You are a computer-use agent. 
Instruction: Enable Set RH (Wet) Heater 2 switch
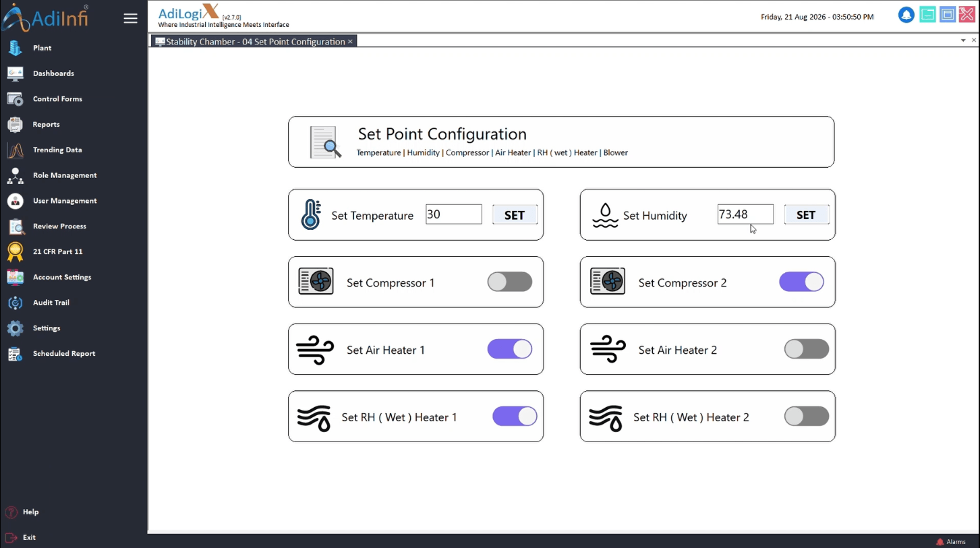(x=807, y=417)
